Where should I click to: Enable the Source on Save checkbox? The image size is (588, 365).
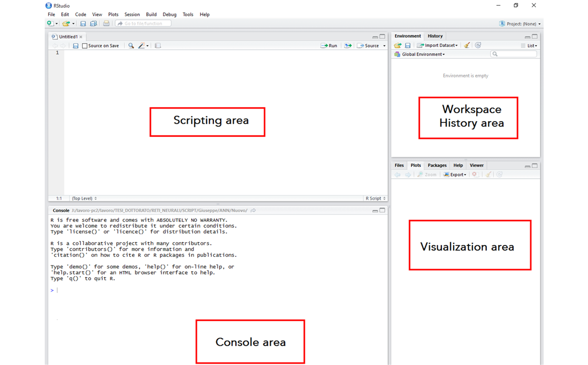tap(85, 46)
